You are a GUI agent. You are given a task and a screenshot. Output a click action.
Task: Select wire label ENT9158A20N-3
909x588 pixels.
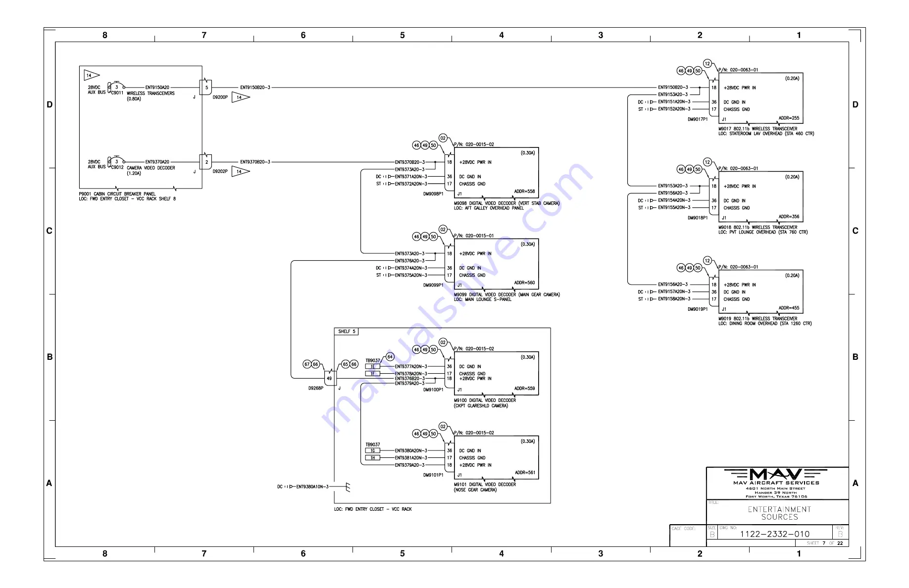[674, 299]
